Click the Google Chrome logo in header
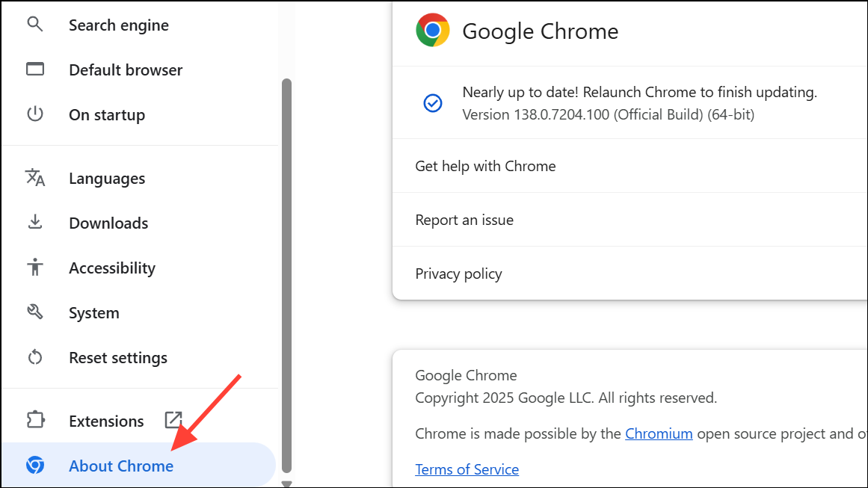This screenshot has height=488, width=868. (x=433, y=31)
